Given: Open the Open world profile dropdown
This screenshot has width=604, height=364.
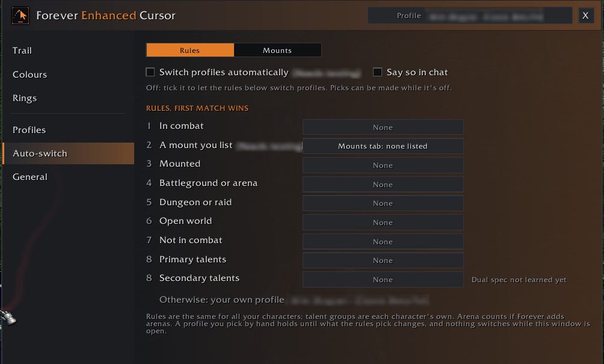Looking at the screenshot, I should (x=383, y=222).
